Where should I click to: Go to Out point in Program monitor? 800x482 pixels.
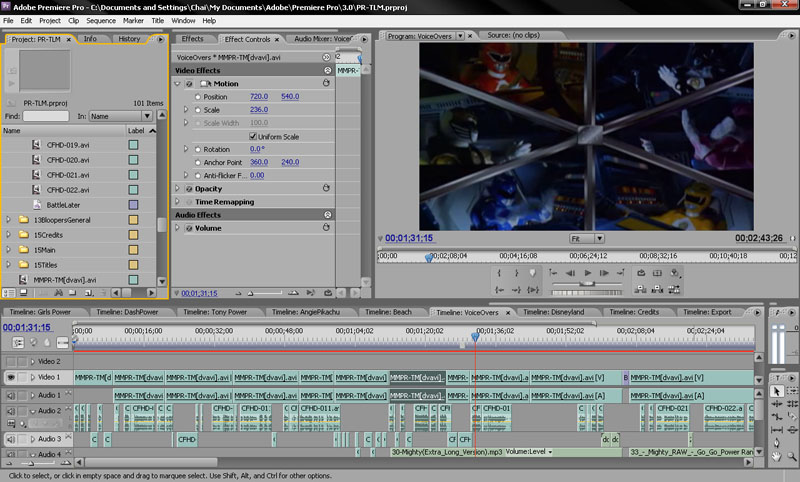coord(516,290)
